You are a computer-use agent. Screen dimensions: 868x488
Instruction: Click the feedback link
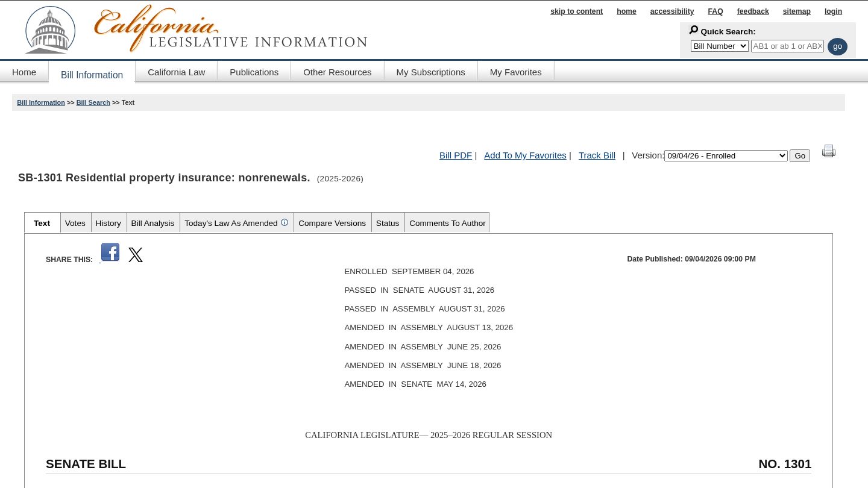pyautogui.click(x=753, y=11)
